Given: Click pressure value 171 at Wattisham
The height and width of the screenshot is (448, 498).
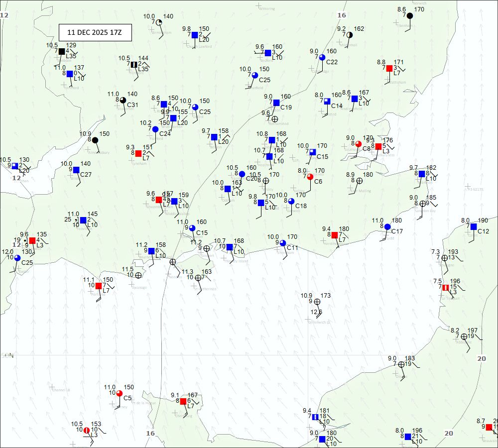Looking at the screenshot, I should 398,62.
